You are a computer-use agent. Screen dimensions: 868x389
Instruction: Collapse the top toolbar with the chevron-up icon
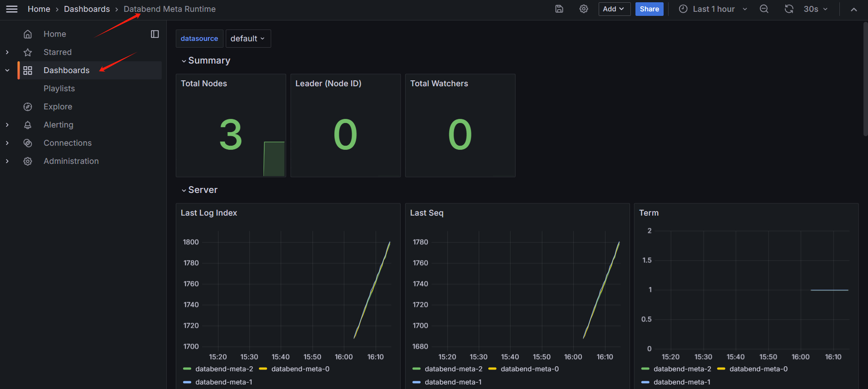(854, 9)
